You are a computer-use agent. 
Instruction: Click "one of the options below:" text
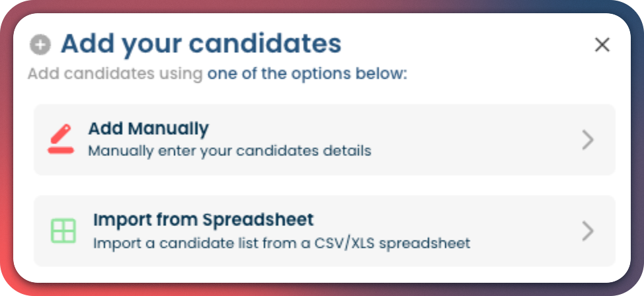307,73
